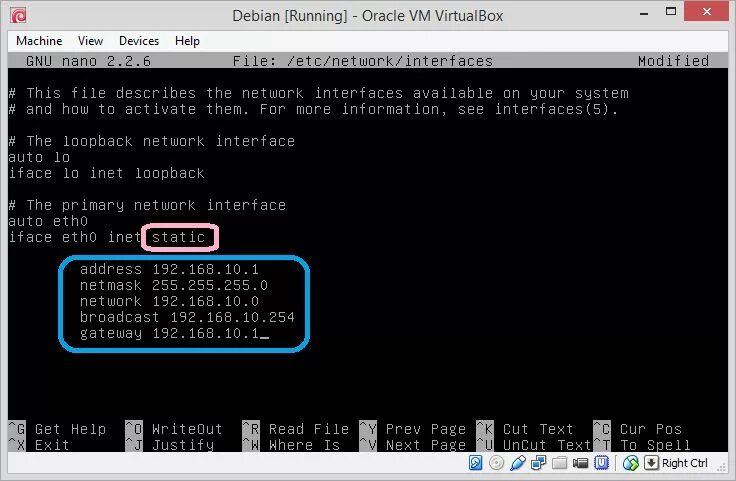Open the Devices menu

(139, 41)
